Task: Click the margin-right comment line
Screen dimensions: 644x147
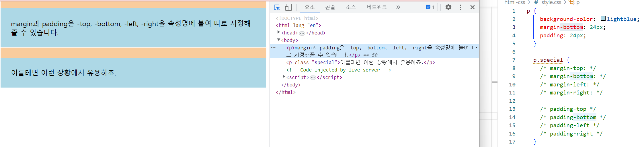Action: click(571, 93)
